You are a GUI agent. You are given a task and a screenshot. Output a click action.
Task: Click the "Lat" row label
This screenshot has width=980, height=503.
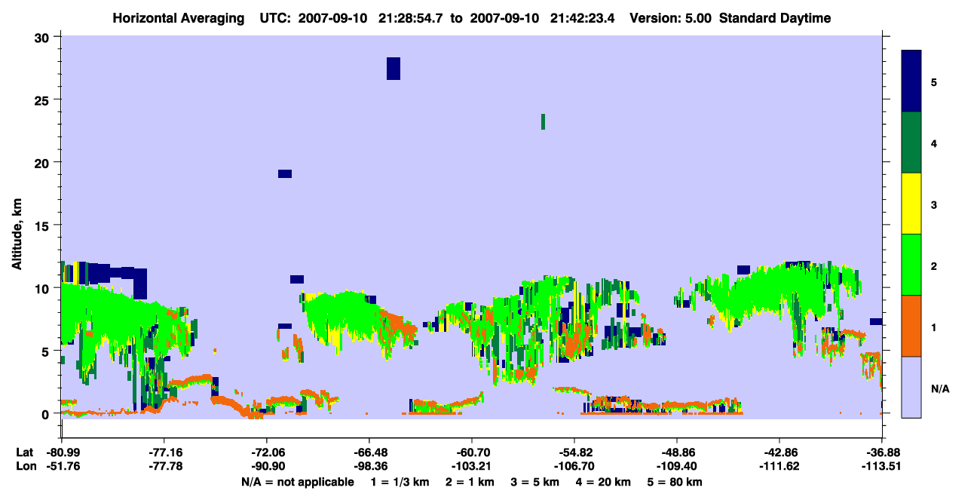click(x=24, y=452)
